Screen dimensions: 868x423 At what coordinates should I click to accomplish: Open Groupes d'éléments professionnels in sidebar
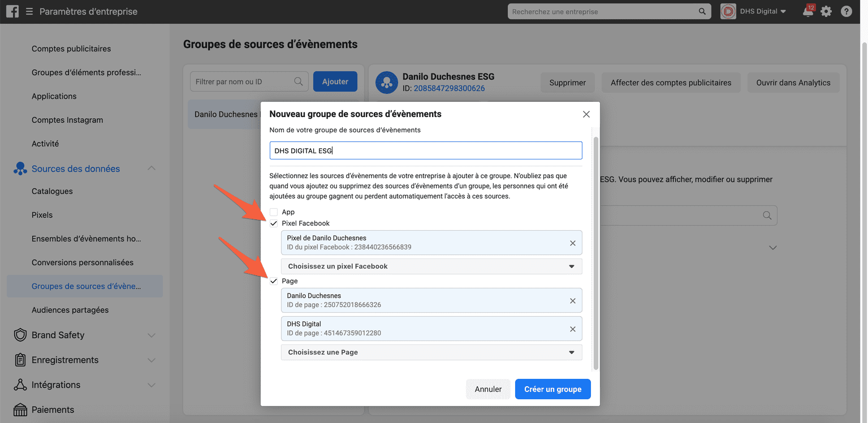[87, 72]
